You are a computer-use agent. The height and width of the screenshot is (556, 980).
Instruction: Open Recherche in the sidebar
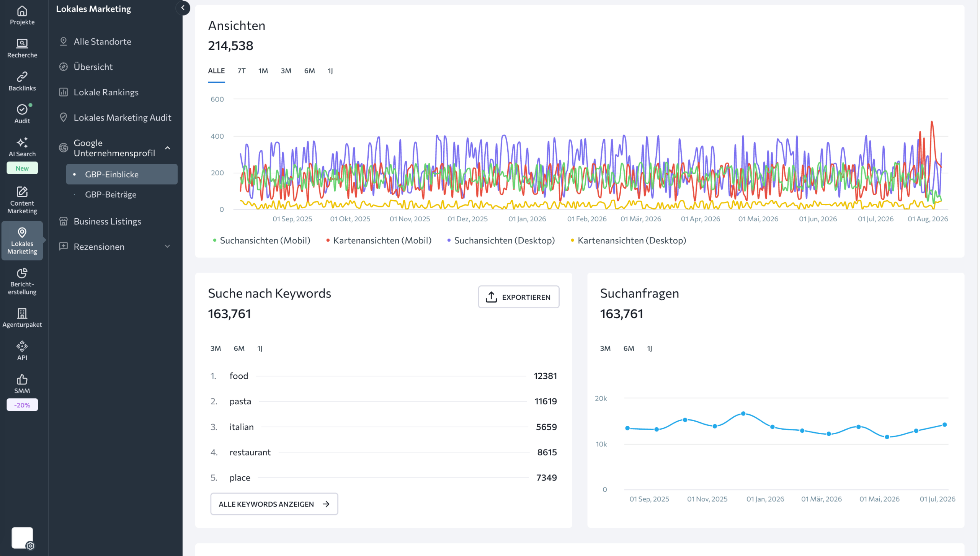[x=22, y=48]
